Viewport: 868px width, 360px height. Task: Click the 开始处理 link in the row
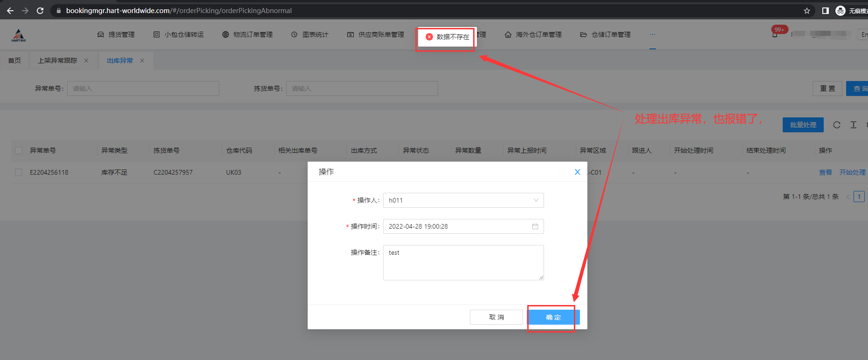click(x=852, y=172)
